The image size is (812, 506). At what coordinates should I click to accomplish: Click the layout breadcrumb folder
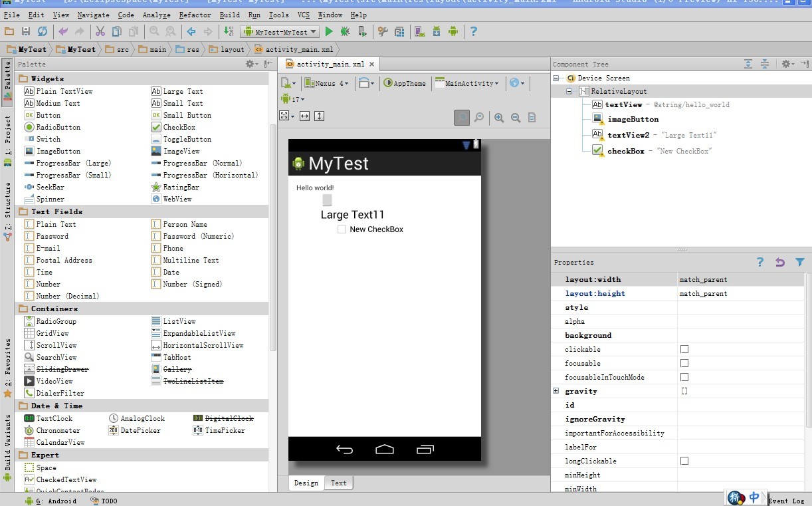[227, 49]
